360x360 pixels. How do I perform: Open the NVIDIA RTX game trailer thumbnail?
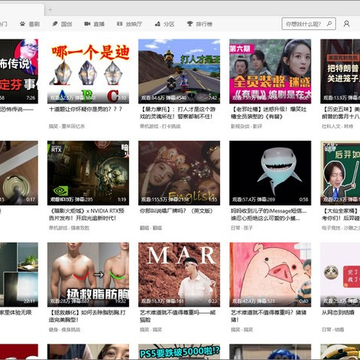click(x=88, y=173)
